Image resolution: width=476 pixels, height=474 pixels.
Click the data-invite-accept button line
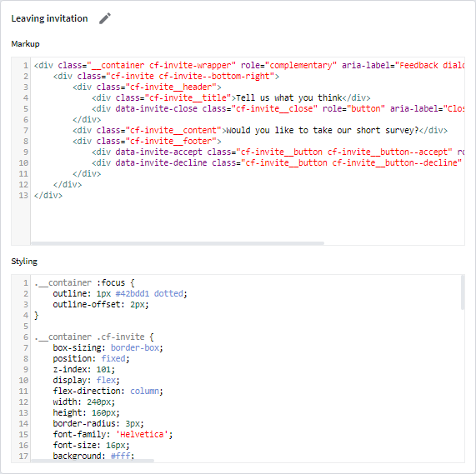pos(278,152)
